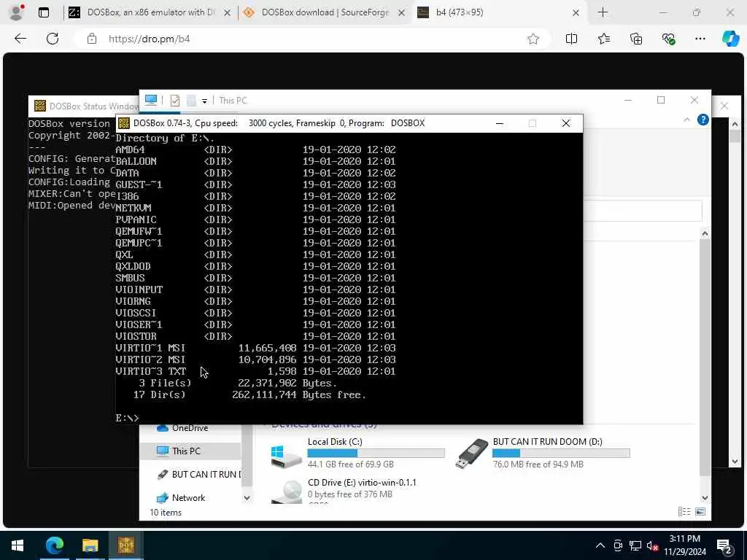Open DOSBox from the taskbar
747x560 pixels.
coord(126,545)
